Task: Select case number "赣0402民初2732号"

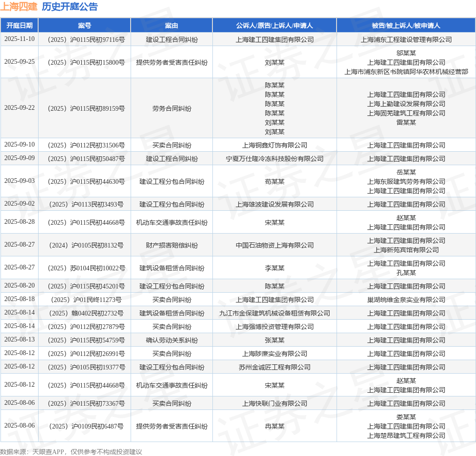Action: (86, 313)
